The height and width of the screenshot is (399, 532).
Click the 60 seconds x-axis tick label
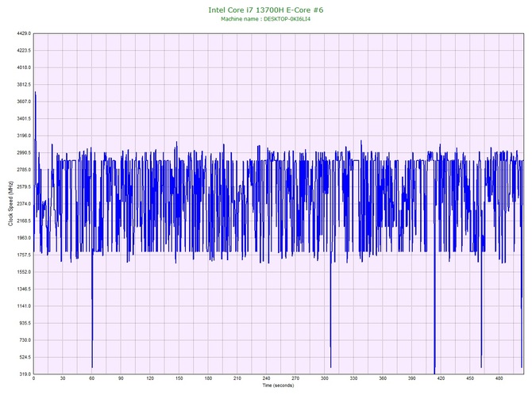coord(91,378)
